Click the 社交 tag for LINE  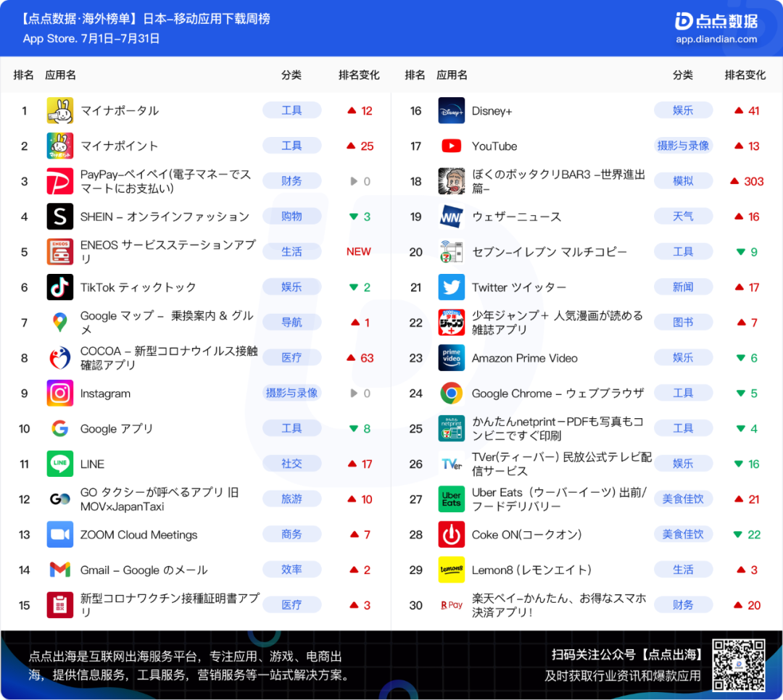[x=291, y=463]
